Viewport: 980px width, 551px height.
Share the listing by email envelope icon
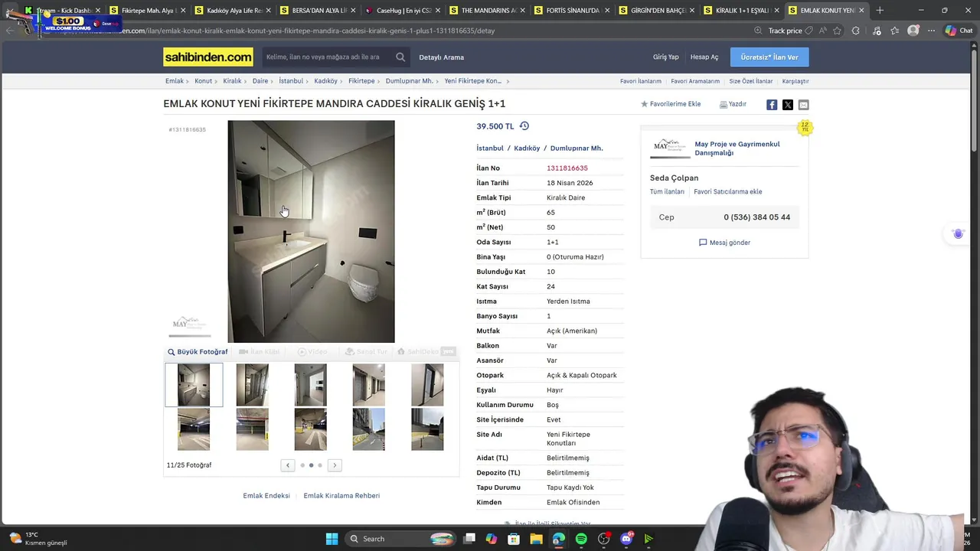pos(803,105)
